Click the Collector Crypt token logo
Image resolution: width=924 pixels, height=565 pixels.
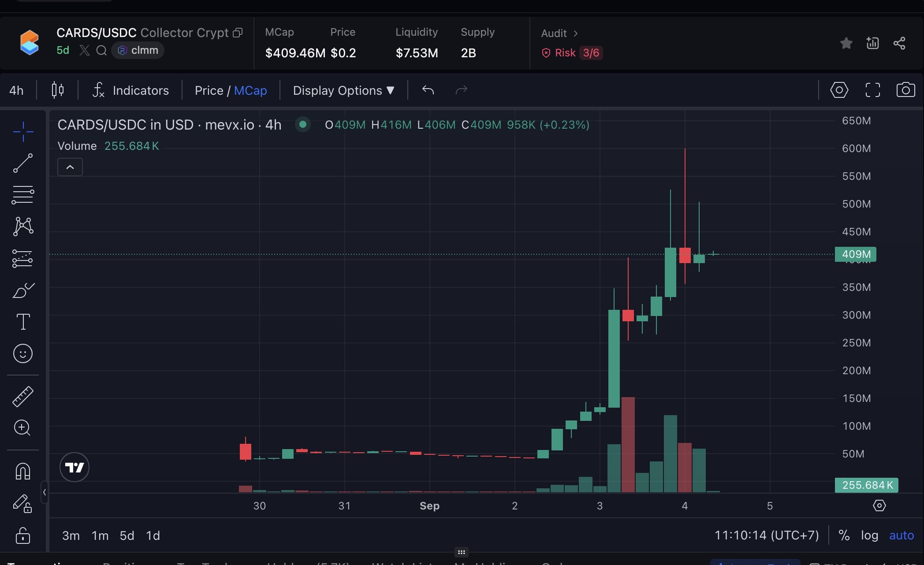point(30,43)
